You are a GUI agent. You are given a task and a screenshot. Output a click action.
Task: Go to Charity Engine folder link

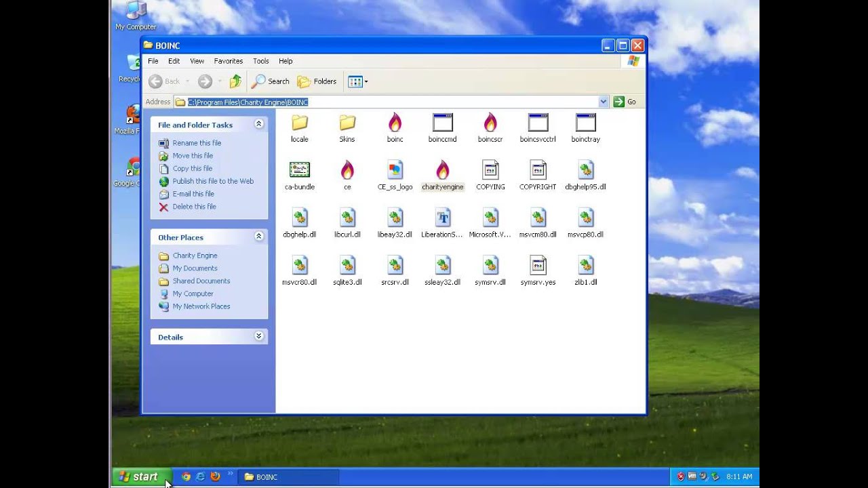[195, 256]
